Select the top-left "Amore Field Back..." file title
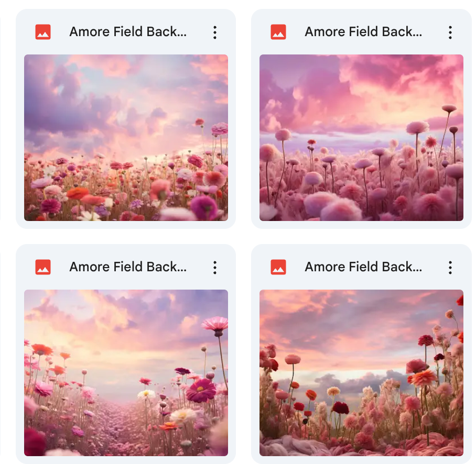 [x=128, y=31]
